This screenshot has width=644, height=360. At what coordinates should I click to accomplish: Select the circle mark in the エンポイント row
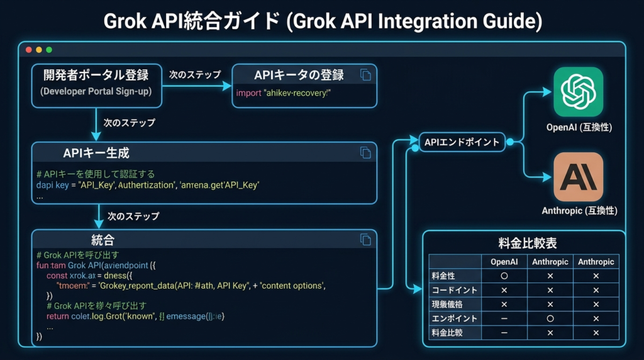tap(550, 318)
